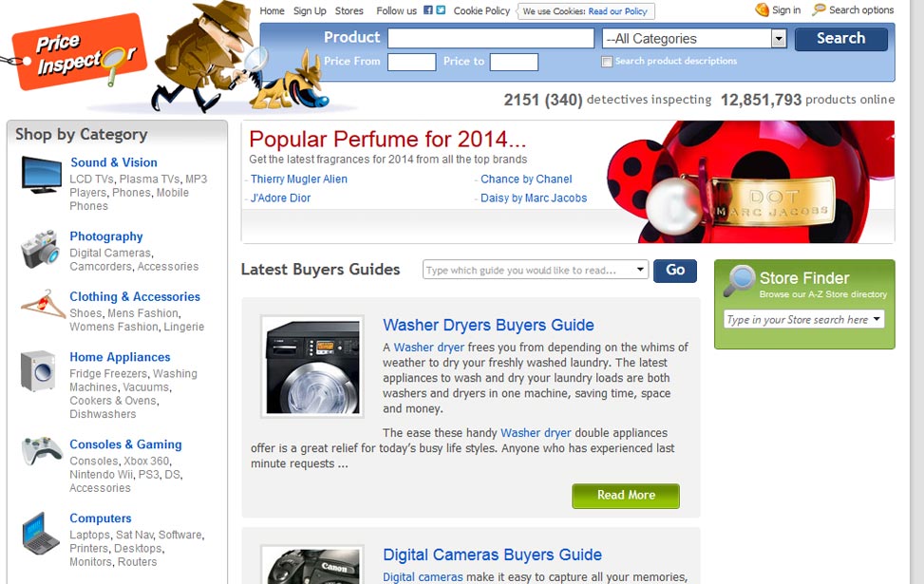This screenshot has height=584, width=924.
Task: Open the Sound & Vision category
Action: [x=114, y=162]
